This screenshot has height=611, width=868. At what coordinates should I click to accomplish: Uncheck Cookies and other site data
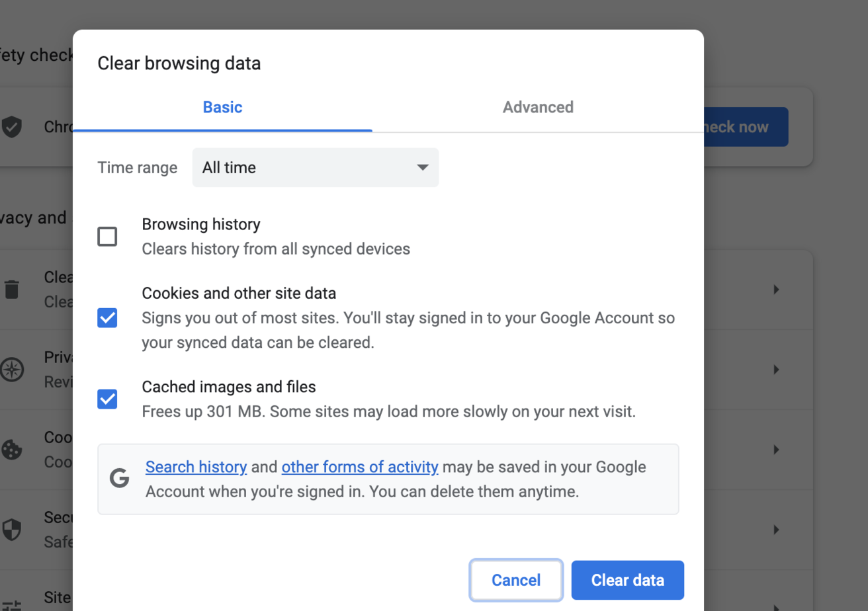click(107, 317)
